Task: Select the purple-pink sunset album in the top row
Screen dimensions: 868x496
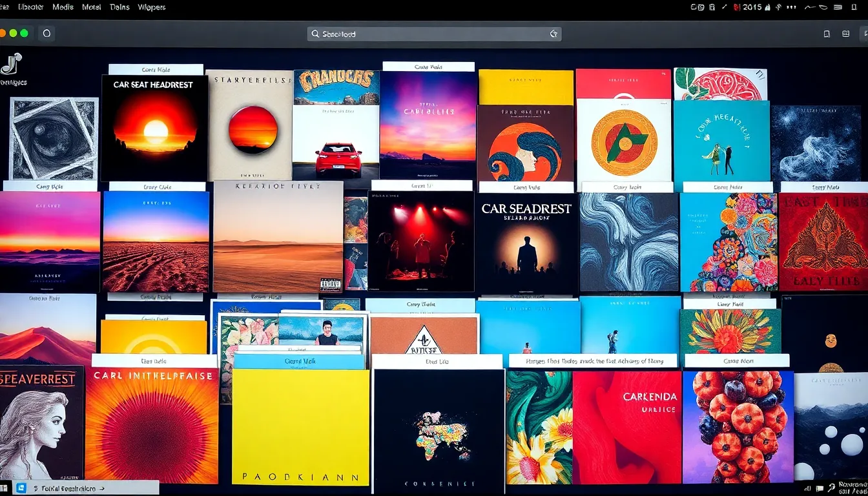Action: pyautogui.click(x=428, y=125)
